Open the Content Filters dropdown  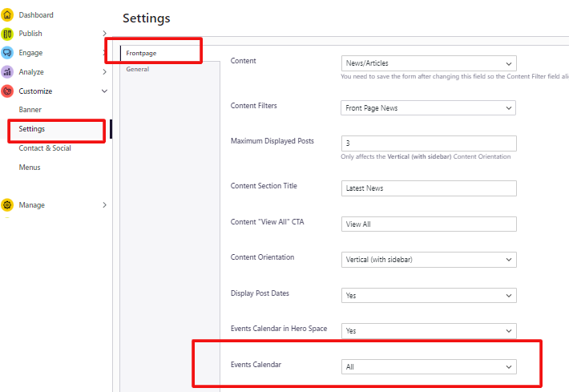pos(428,108)
